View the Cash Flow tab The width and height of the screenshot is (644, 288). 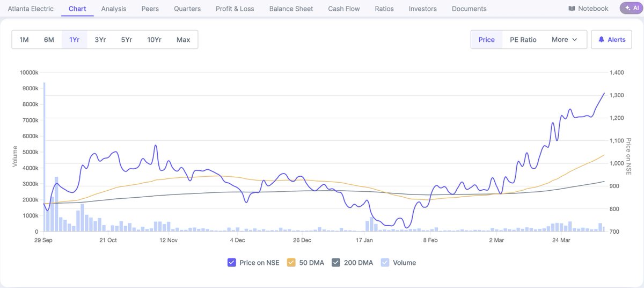344,9
